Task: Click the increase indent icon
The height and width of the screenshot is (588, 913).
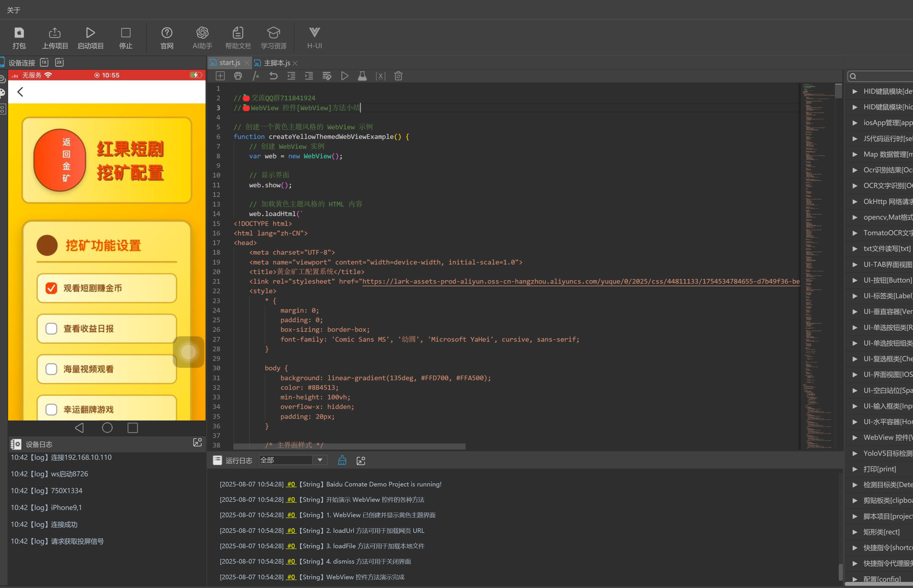Action: (309, 76)
